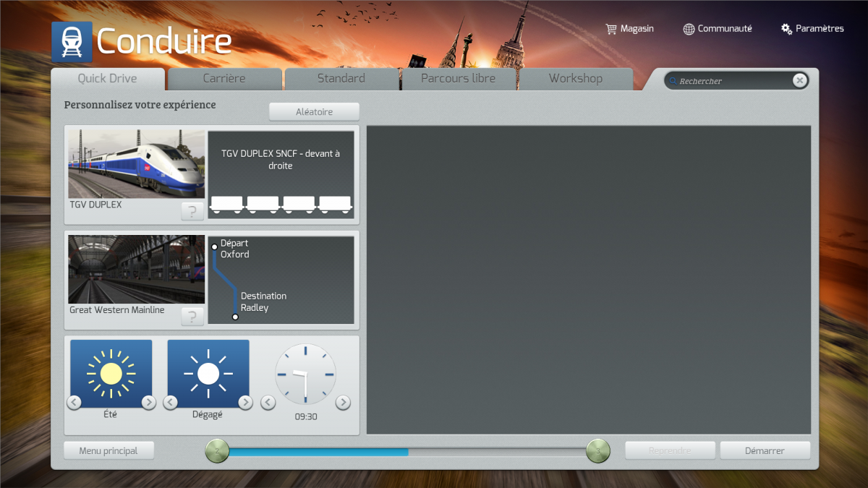Select the Parcours libre tab

click(459, 79)
